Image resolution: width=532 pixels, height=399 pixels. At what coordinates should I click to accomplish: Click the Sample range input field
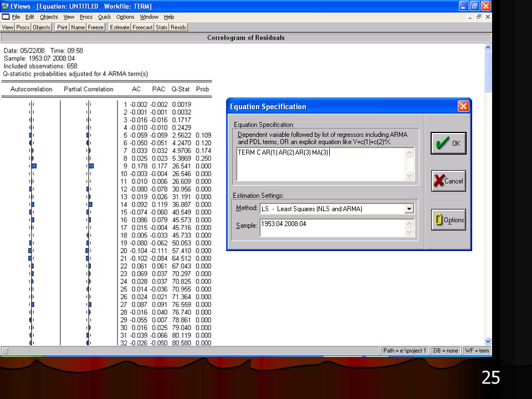[x=332, y=228]
